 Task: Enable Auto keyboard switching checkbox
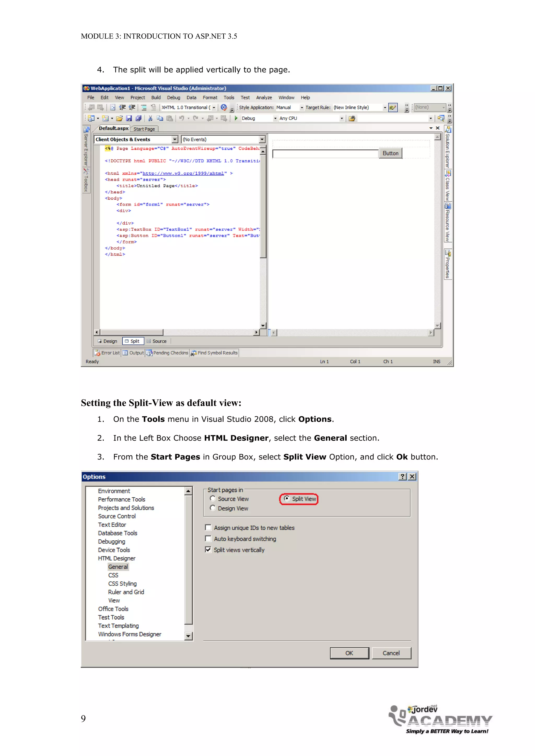(x=208, y=539)
